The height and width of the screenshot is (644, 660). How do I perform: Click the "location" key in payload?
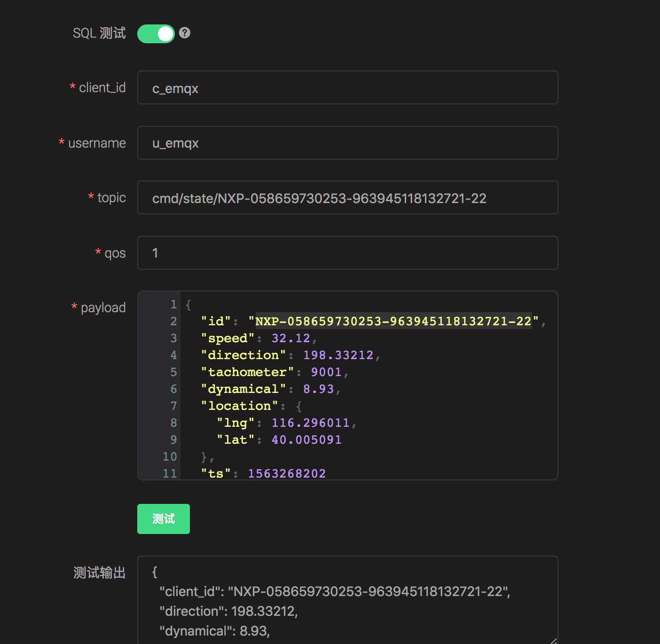point(239,406)
